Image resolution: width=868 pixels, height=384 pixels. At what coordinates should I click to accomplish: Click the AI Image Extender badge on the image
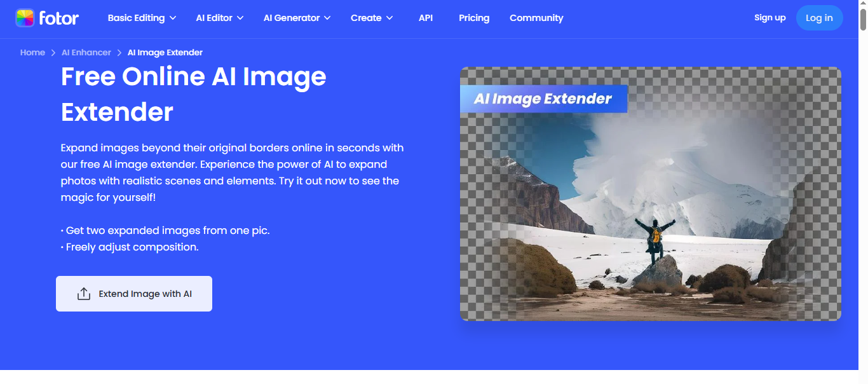pyautogui.click(x=543, y=99)
